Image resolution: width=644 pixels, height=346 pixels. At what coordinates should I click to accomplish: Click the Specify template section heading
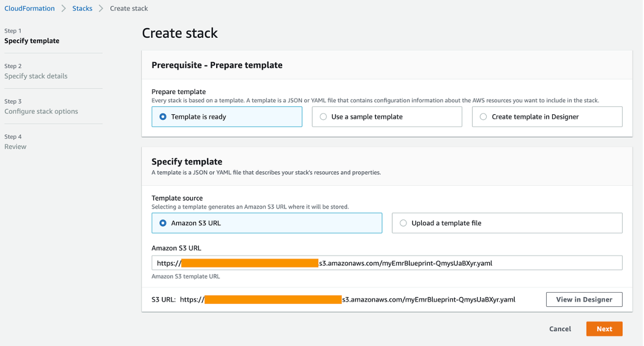pos(187,161)
